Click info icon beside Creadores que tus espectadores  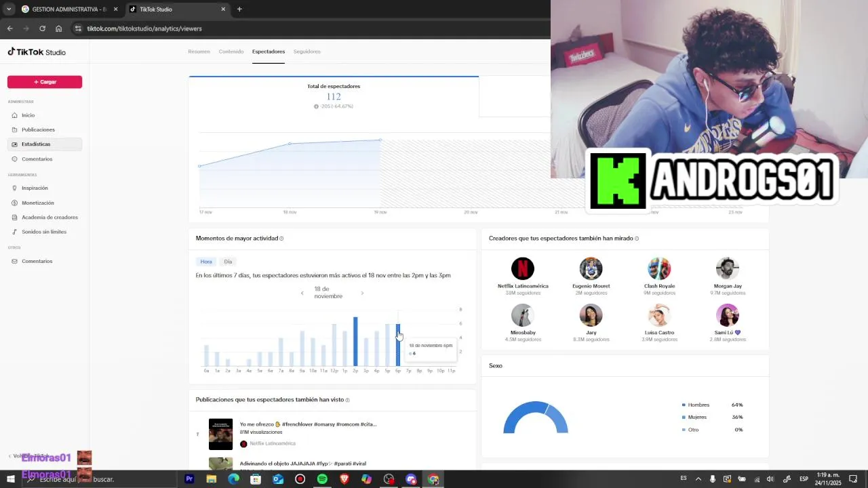point(637,239)
